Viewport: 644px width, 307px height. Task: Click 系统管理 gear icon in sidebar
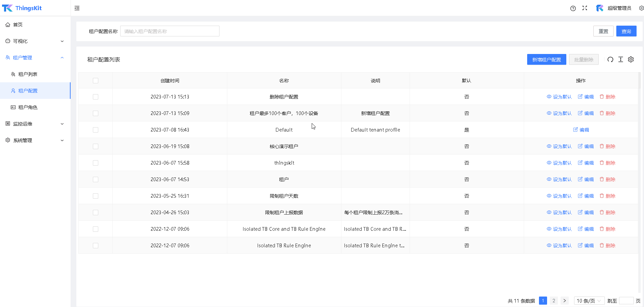click(x=8, y=140)
